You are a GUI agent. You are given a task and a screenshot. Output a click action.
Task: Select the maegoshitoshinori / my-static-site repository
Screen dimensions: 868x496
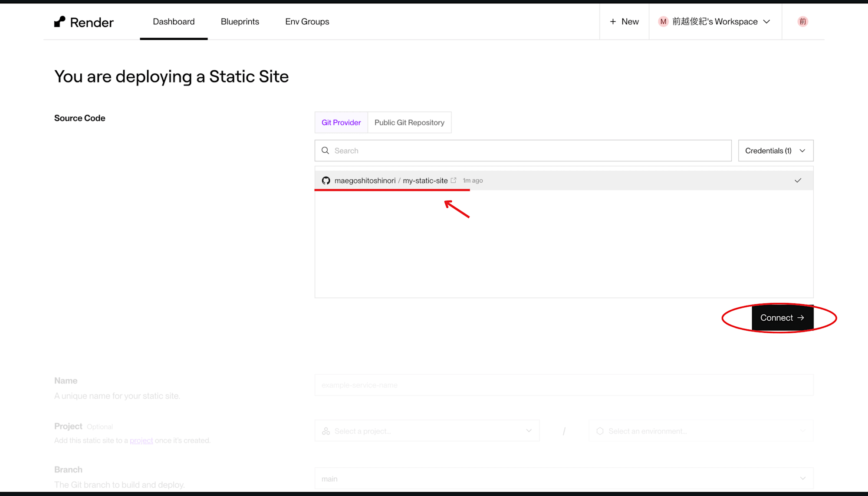click(564, 181)
